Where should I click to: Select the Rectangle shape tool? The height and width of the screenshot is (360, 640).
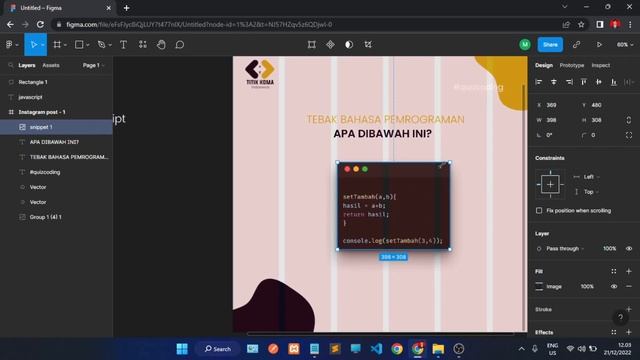tap(79, 44)
